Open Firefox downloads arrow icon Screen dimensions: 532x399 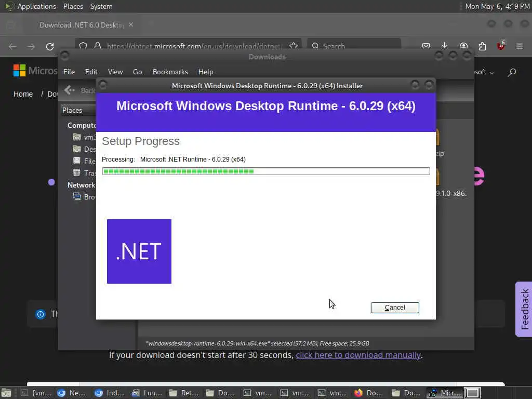coord(445,46)
